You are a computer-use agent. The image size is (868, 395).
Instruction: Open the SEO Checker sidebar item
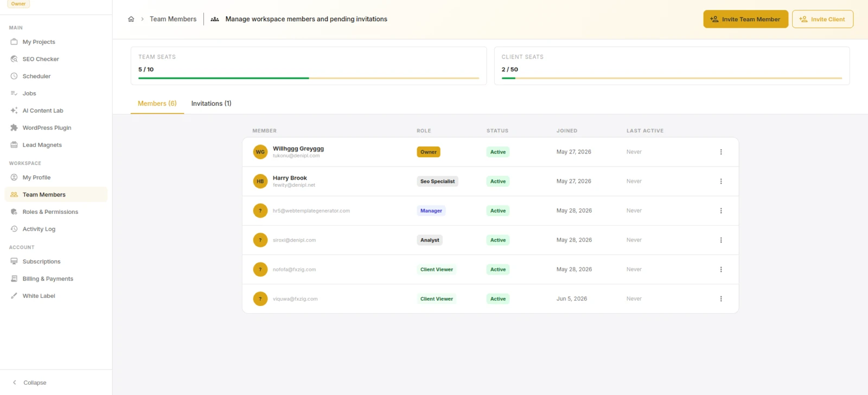pos(56,59)
